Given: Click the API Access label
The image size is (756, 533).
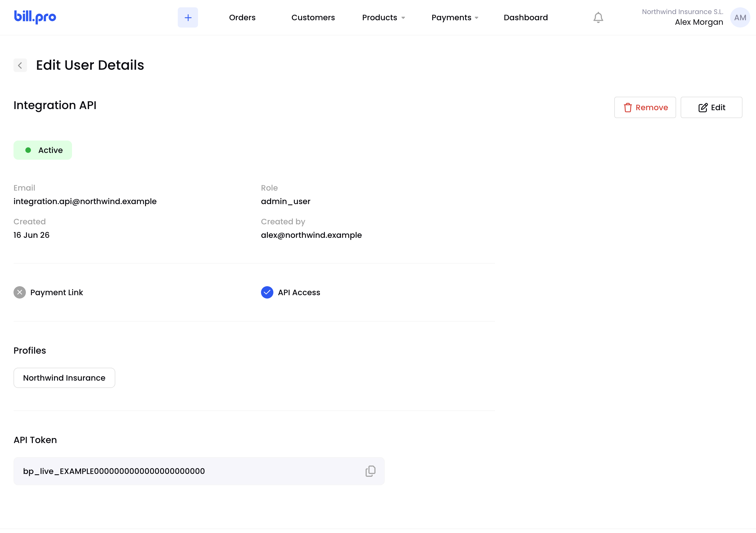Looking at the screenshot, I should coord(299,292).
